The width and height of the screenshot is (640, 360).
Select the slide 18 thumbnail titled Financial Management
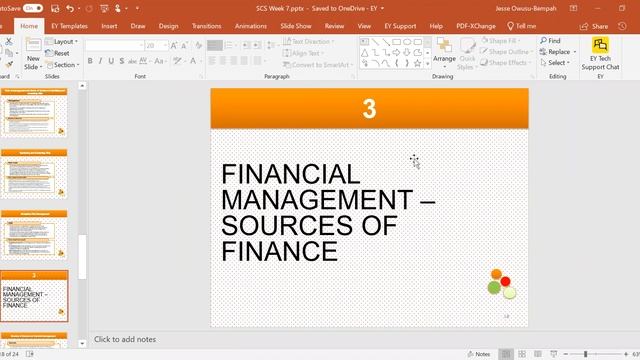(34, 296)
